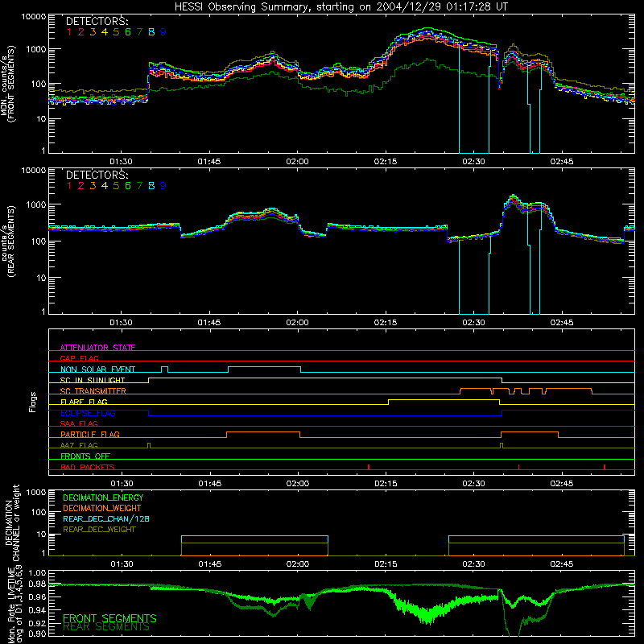Click the first bad-packets marker near 02:12
This screenshot has width=644, height=644.
click(369, 467)
